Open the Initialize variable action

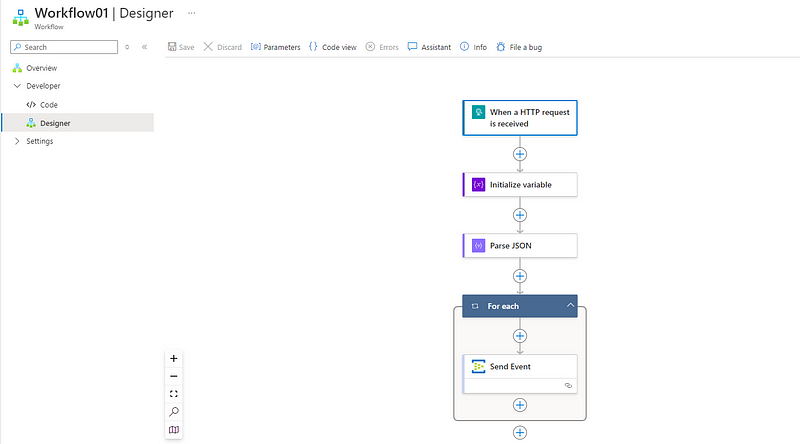pos(520,185)
